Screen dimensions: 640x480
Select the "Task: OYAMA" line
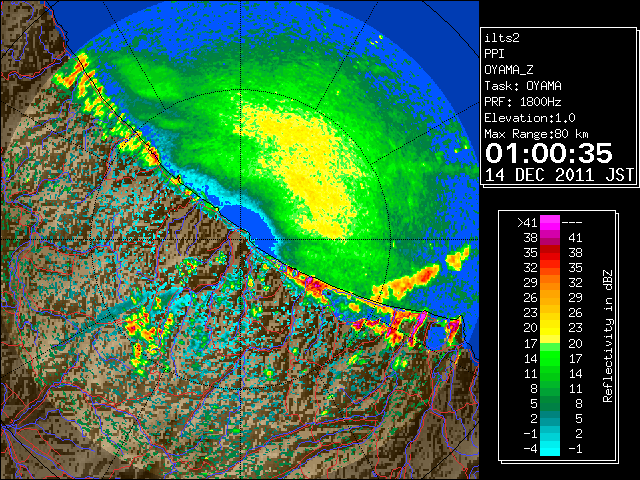point(523,86)
